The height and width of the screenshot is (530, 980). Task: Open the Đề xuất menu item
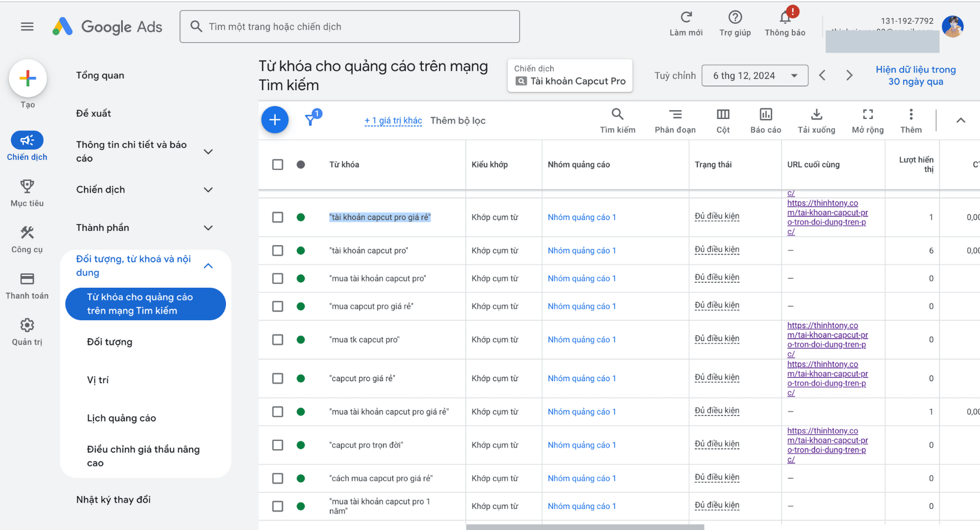click(x=94, y=113)
